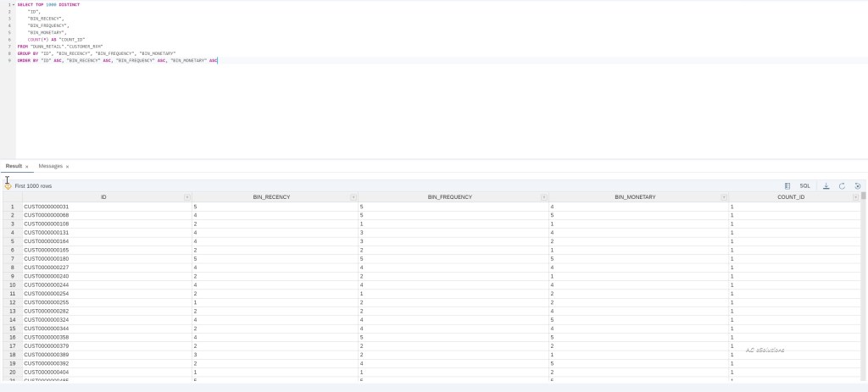Open the ID column dropdown
Image resolution: width=868 pixels, height=392 pixels.
pos(186,197)
